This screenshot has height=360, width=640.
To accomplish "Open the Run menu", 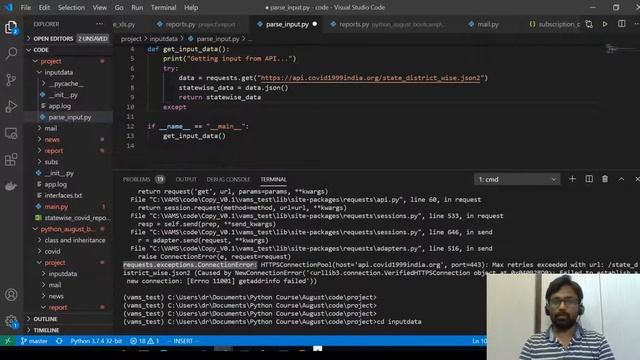I will (137, 7).
